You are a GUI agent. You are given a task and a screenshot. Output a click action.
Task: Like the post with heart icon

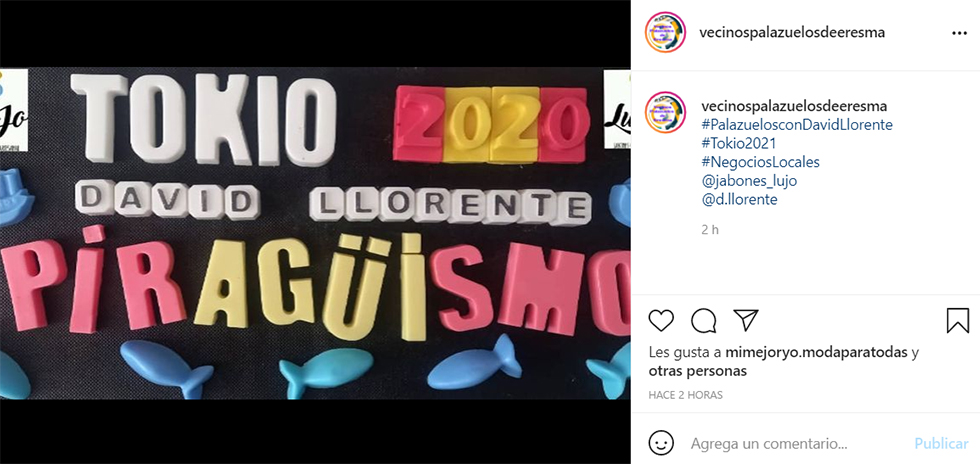661,320
